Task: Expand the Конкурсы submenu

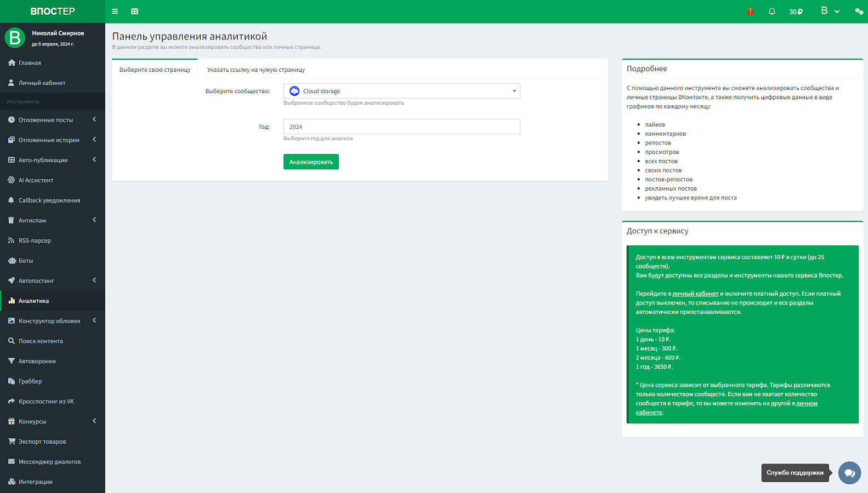Action: pos(53,421)
